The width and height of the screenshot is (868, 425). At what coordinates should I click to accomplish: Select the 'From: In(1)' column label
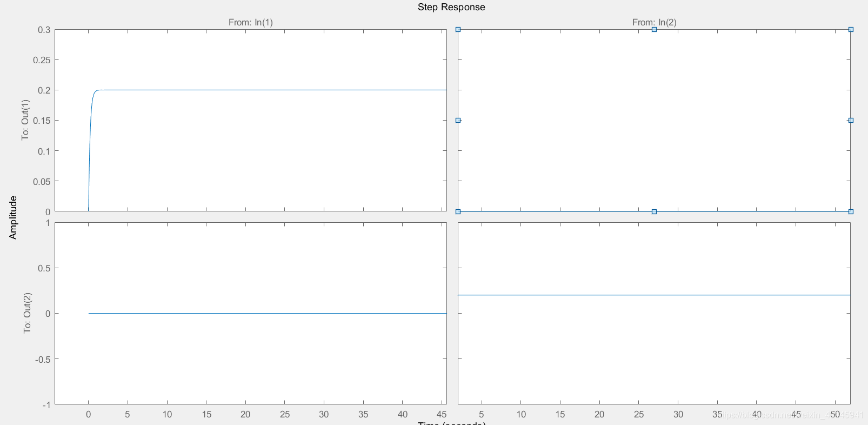251,22
